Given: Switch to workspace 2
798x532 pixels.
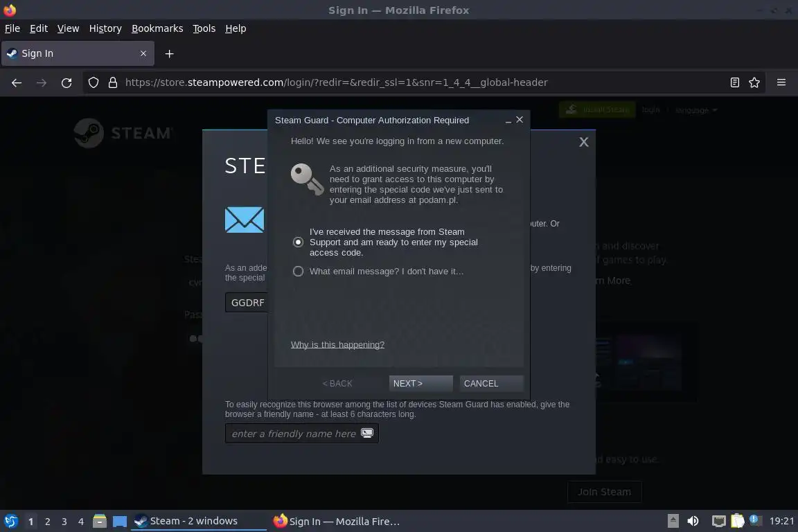Looking at the screenshot, I should tap(47, 522).
